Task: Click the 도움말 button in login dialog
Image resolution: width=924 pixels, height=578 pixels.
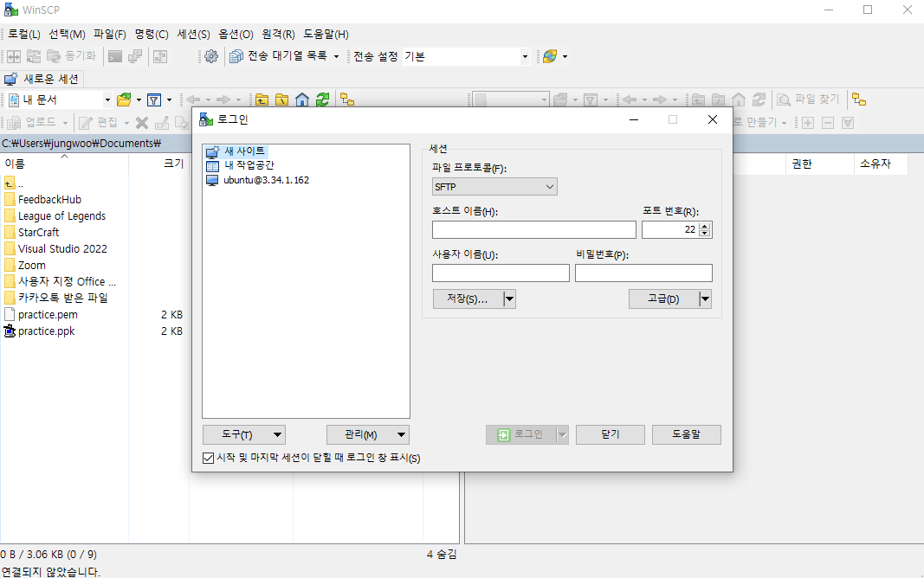Action: click(x=687, y=435)
